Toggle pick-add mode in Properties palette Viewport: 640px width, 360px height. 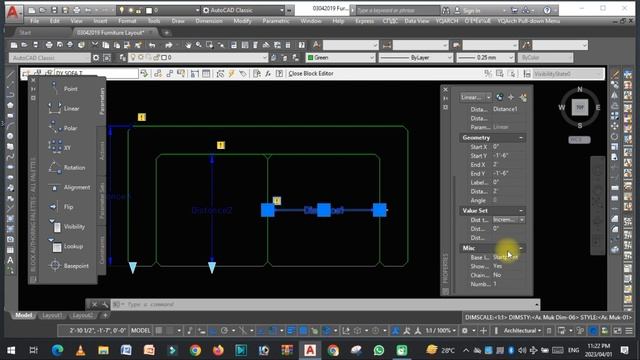coord(500,97)
